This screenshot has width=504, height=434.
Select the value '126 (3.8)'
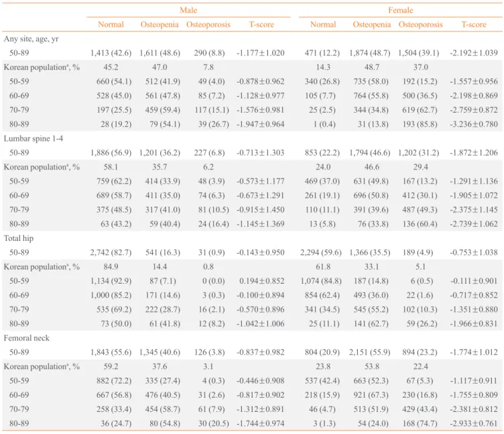coord(209,352)
